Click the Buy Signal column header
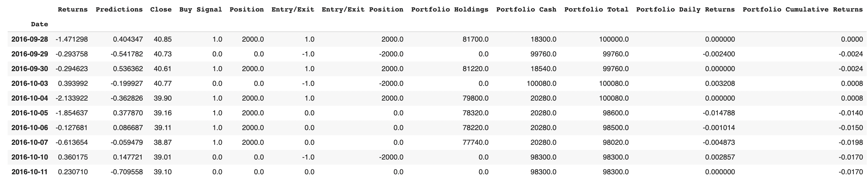Image resolution: width=868 pixels, height=189 pixels. pyautogui.click(x=200, y=10)
